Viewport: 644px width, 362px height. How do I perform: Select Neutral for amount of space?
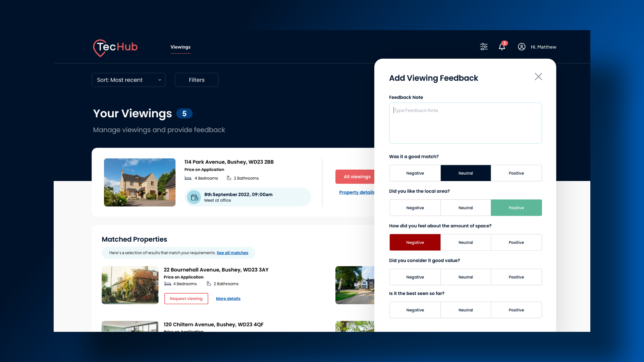point(466,242)
